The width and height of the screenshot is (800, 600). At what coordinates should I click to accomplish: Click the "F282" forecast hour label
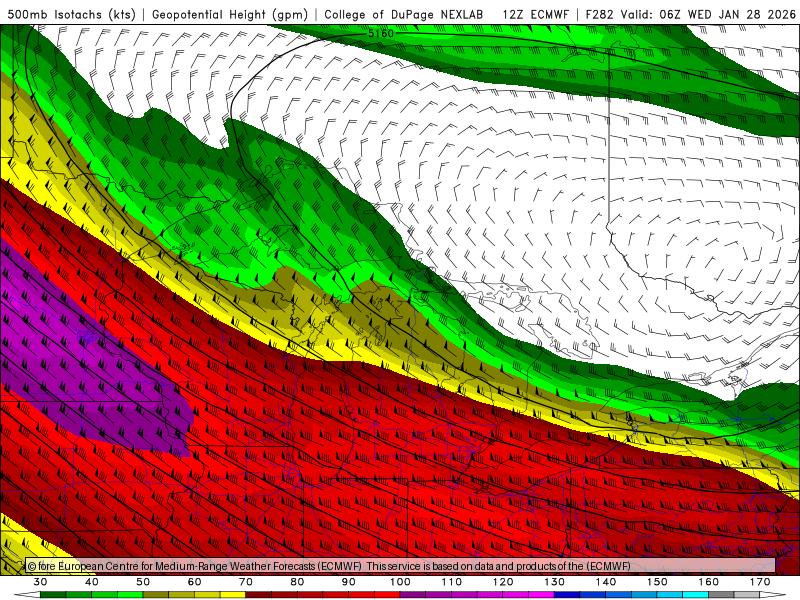[599, 14]
